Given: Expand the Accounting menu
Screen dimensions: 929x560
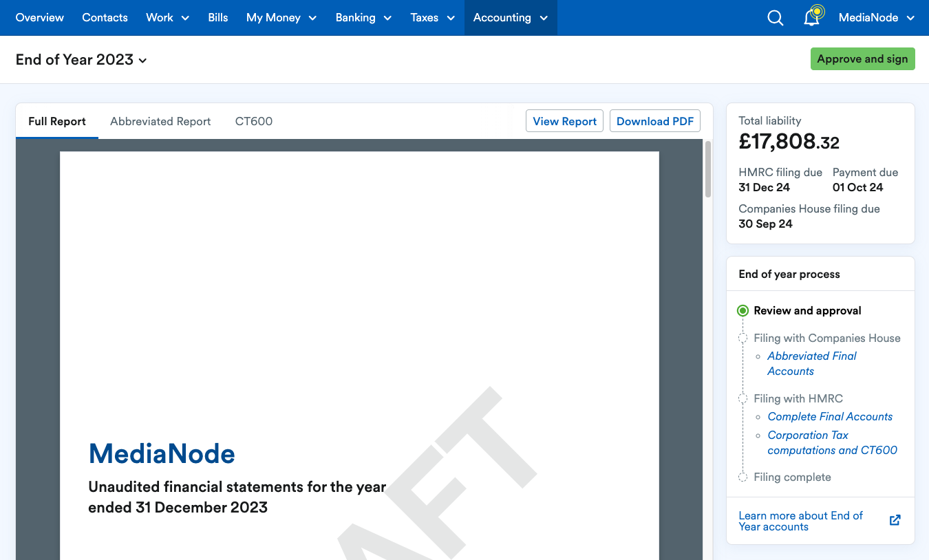Looking at the screenshot, I should [510, 18].
